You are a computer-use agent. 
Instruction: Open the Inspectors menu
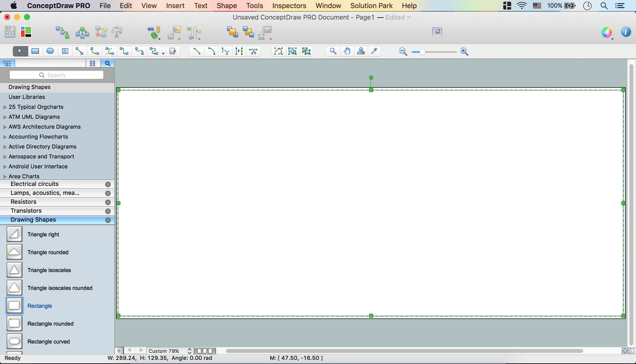pos(289,6)
